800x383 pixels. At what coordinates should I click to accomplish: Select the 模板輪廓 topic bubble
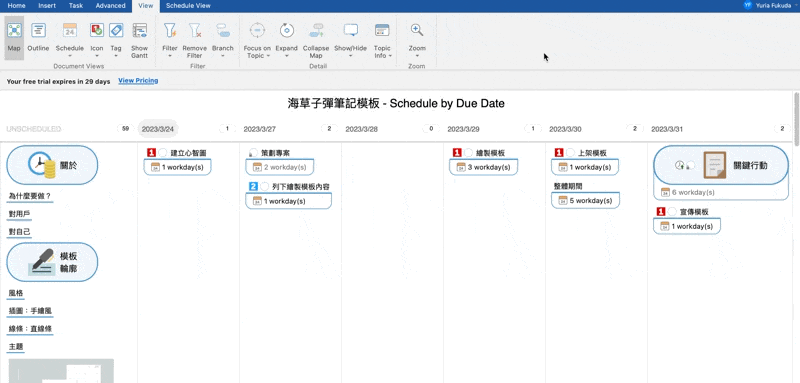52,262
